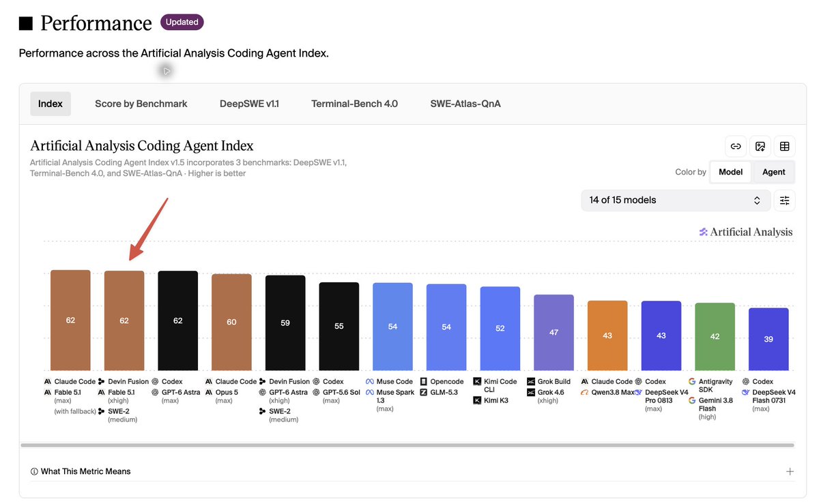Viewport: 819px width, 504px height.
Task: Click the Updated badge beside Performance
Action: (182, 22)
